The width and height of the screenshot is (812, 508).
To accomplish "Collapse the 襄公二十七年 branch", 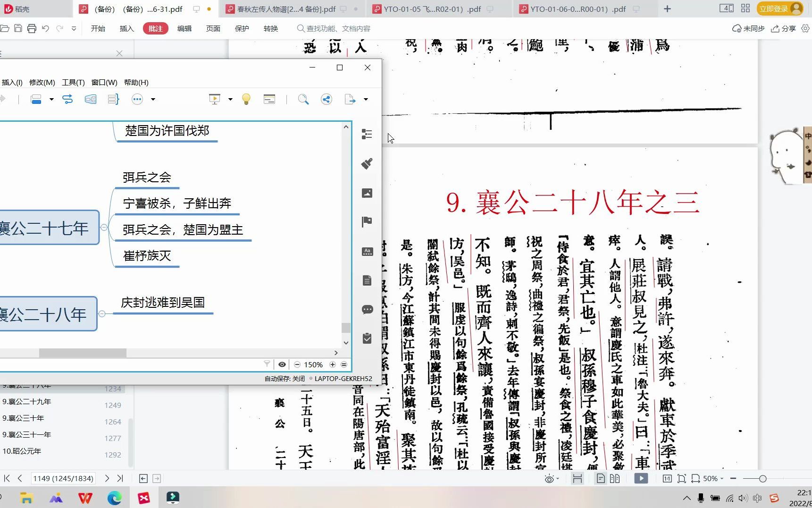I will [x=104, y=228].
